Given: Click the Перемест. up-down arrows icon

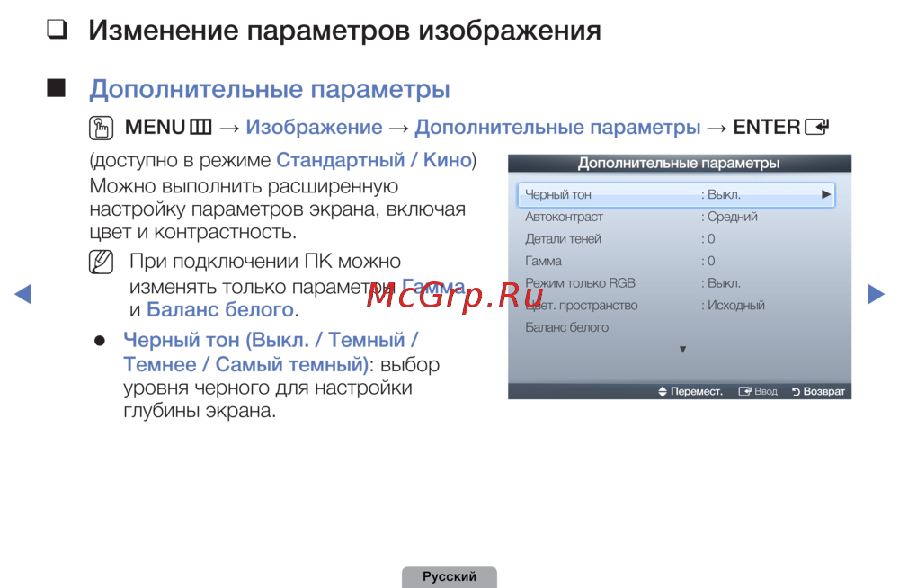Looking at the screenshot, I should pos(663,392).
